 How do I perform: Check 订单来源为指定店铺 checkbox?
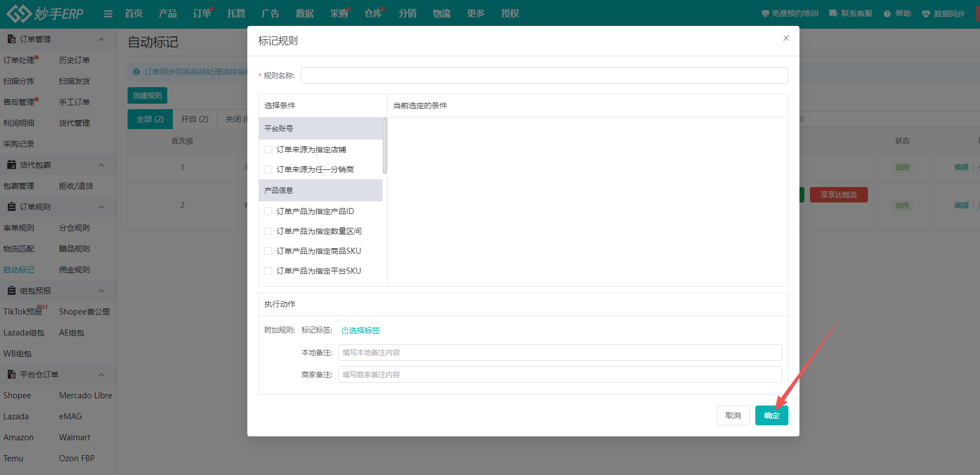[x=268, y=150]
